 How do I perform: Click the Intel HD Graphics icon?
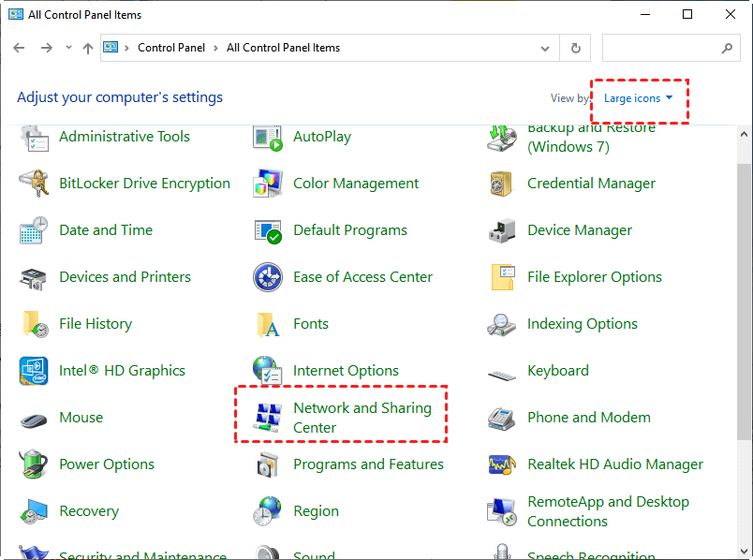(34, 371)
